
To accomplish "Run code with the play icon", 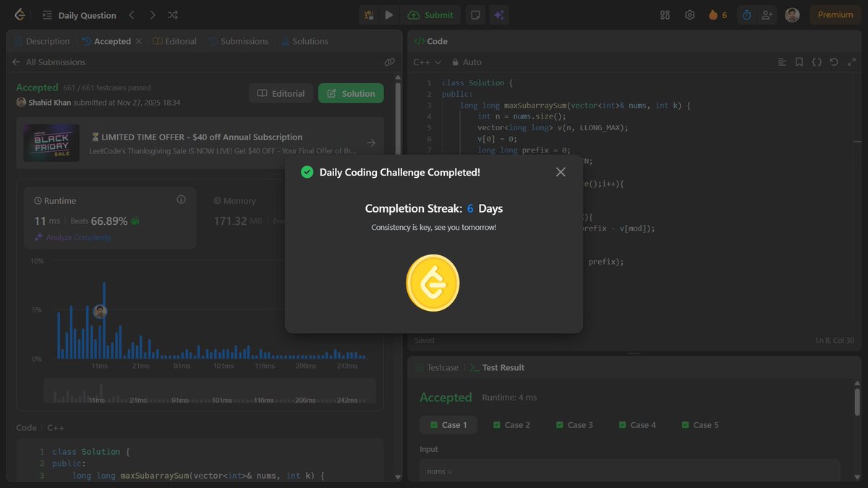I will coord(389,14).
